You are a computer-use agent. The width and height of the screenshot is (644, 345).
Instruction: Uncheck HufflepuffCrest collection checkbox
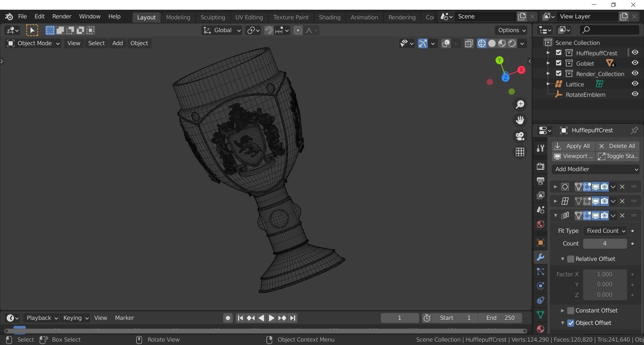pos(558,53)
